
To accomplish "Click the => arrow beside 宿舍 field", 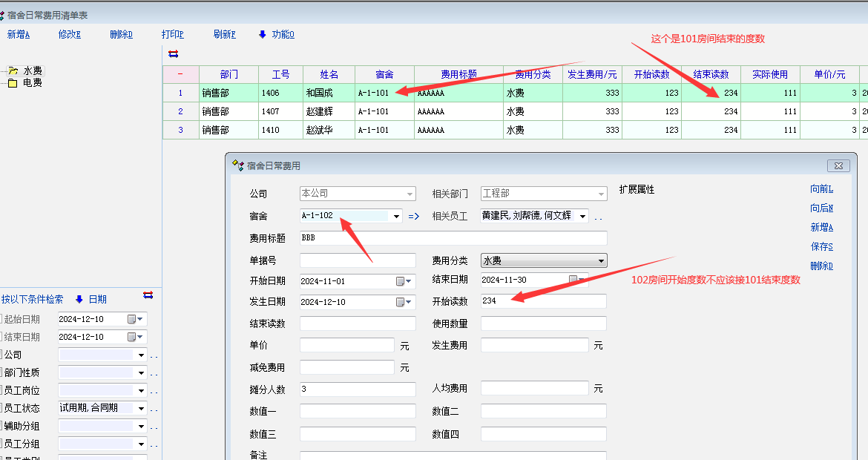I will click(414, 217).
